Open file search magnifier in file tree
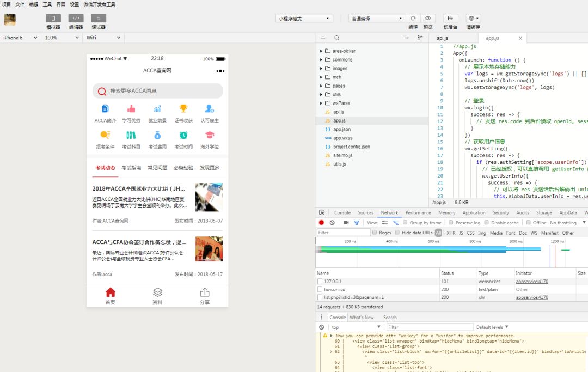The width and height of the screenshot is (588, 372). click(337, 38)
